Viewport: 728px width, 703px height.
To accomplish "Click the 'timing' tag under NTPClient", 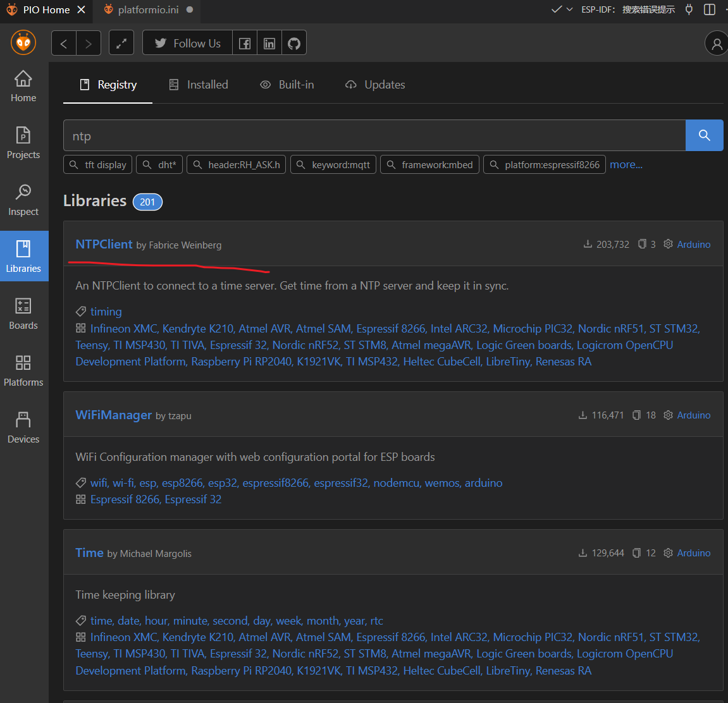I will pyautogui.click(x=106, y=312).
